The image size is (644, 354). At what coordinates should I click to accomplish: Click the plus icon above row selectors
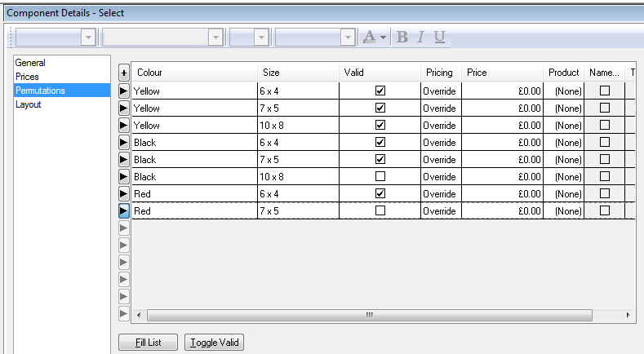124,73
